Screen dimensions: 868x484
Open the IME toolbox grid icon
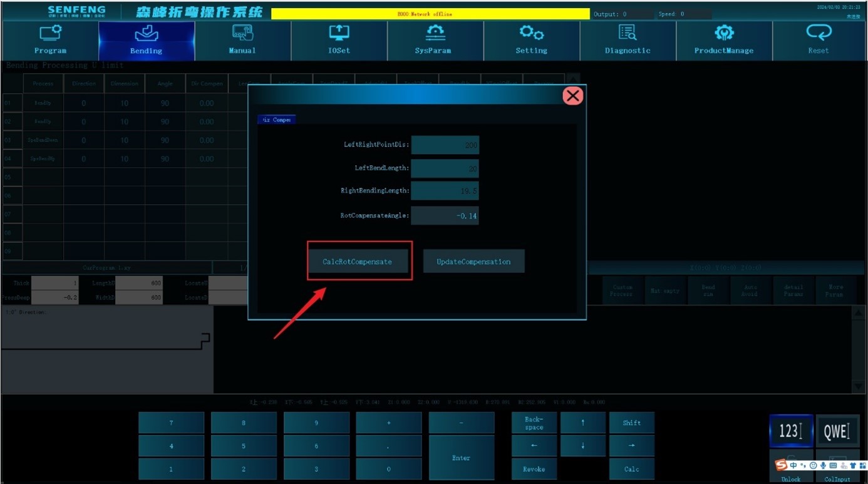(x=862, y=466)
